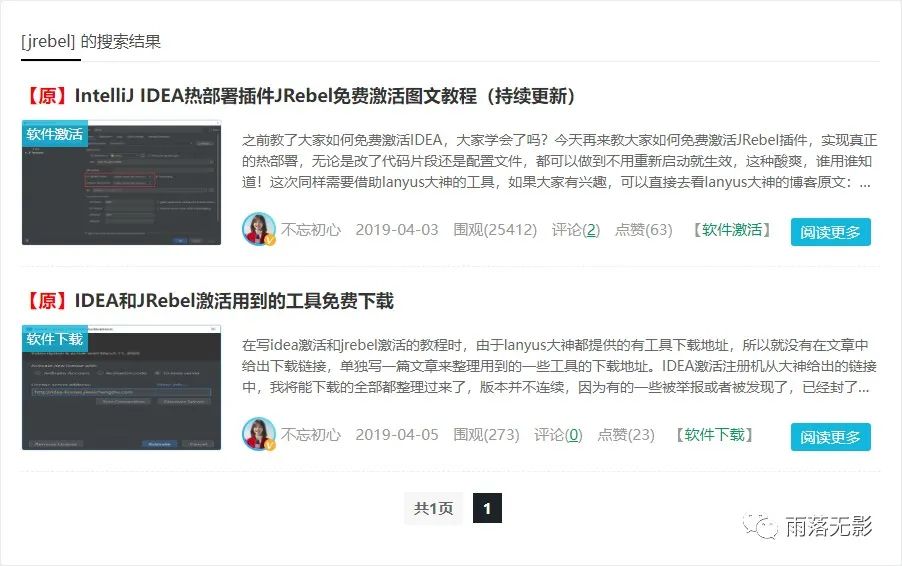Open the 软件下载 article thumbnail
902x566 pixels.
[121, 387]
